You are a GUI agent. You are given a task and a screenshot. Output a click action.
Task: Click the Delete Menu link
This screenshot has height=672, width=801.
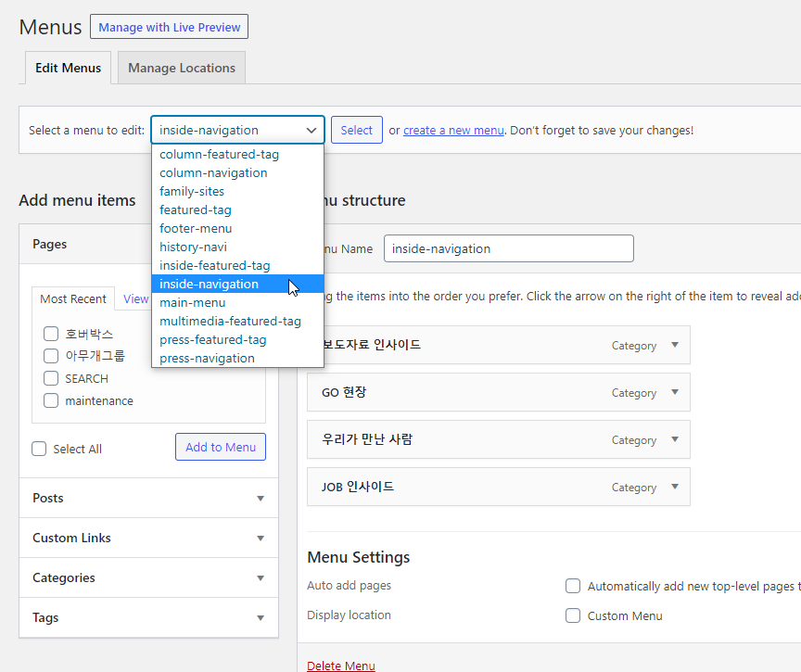coord(341,666)
